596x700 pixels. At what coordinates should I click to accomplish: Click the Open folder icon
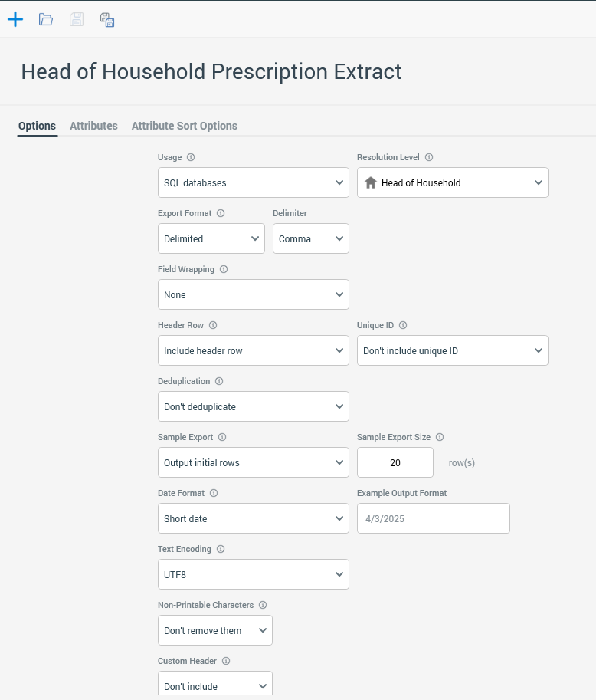coord(46,19)
